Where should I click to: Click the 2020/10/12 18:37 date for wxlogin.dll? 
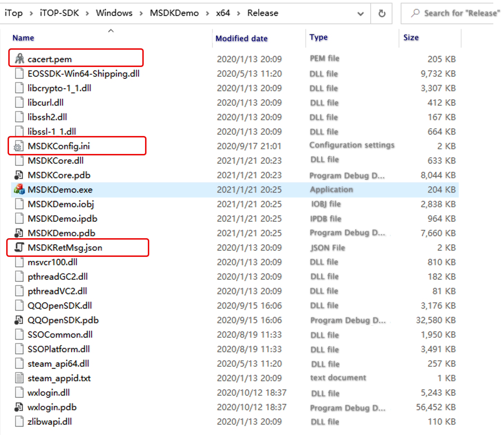(251, 393)
